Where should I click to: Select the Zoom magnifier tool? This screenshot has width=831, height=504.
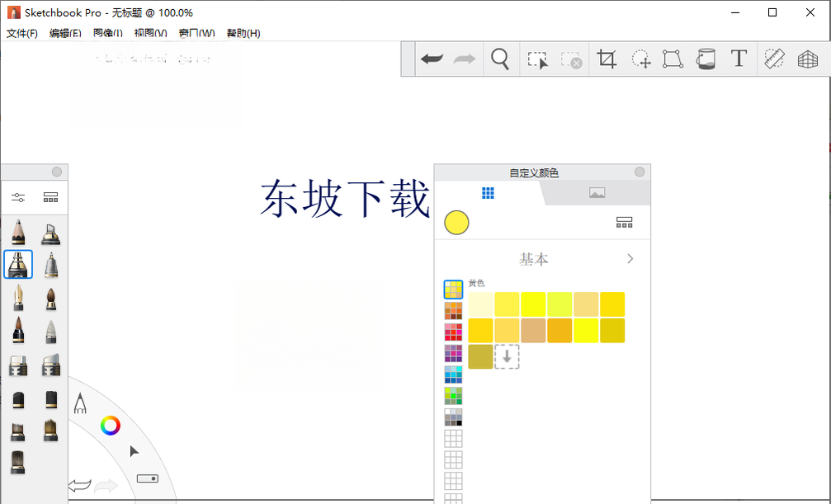[500, 59]
